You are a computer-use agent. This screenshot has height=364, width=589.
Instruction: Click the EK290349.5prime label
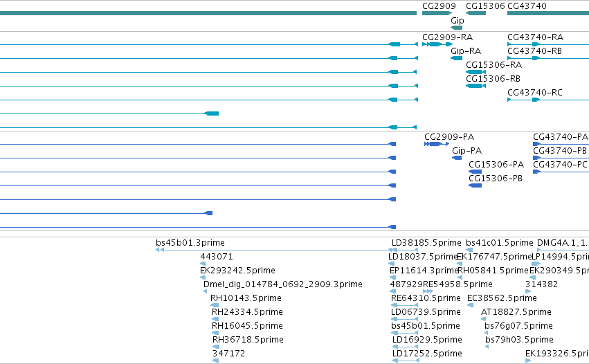tap(559, 271)
